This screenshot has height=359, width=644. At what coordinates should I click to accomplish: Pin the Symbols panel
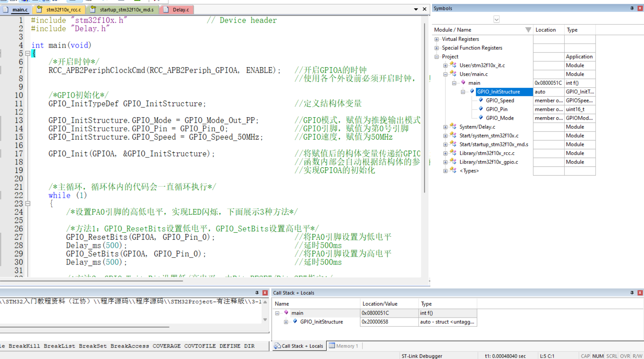(x=632, y=8)
